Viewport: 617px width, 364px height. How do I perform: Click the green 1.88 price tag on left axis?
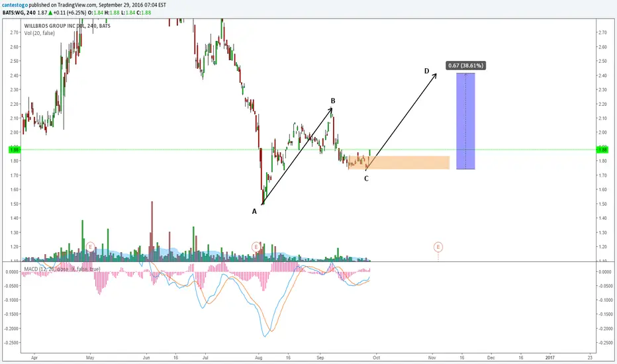(14, 150)
